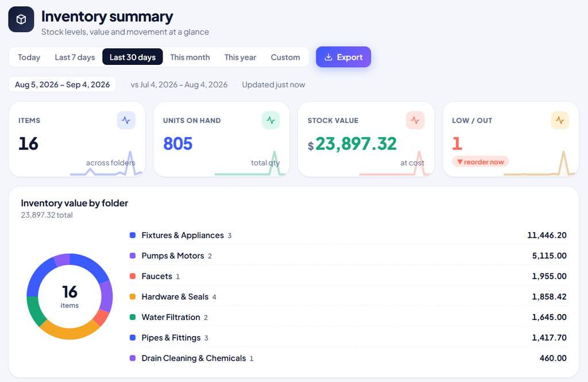The width and height of the screenshot is (588, 382).
Task: Click the Fixtures & Appliances blue color swatch
Action: [x=133, y=236]
